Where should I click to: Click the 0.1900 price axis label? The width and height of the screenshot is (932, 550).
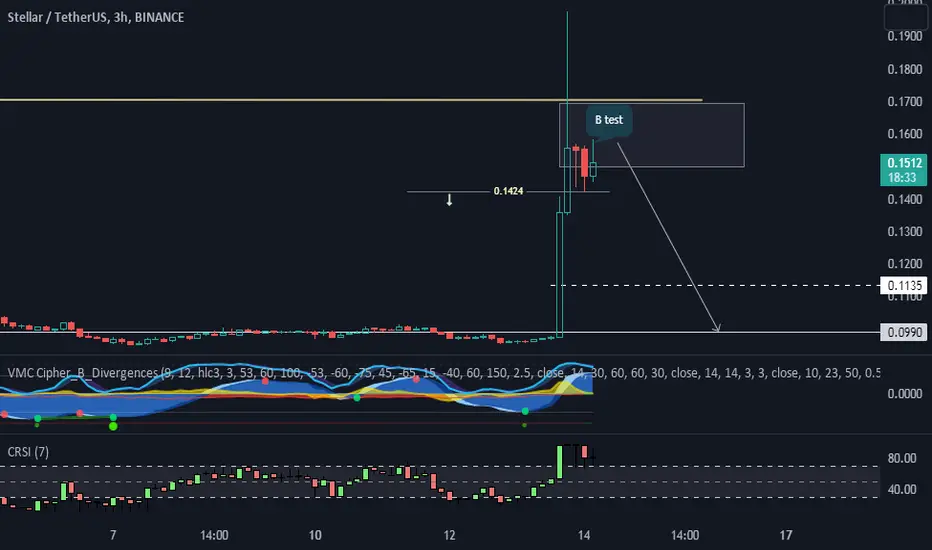(905, 36)
